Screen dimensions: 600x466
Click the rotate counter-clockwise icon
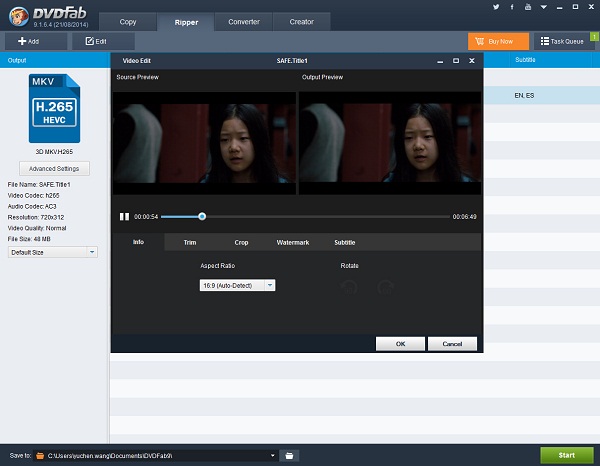(349, 287)
